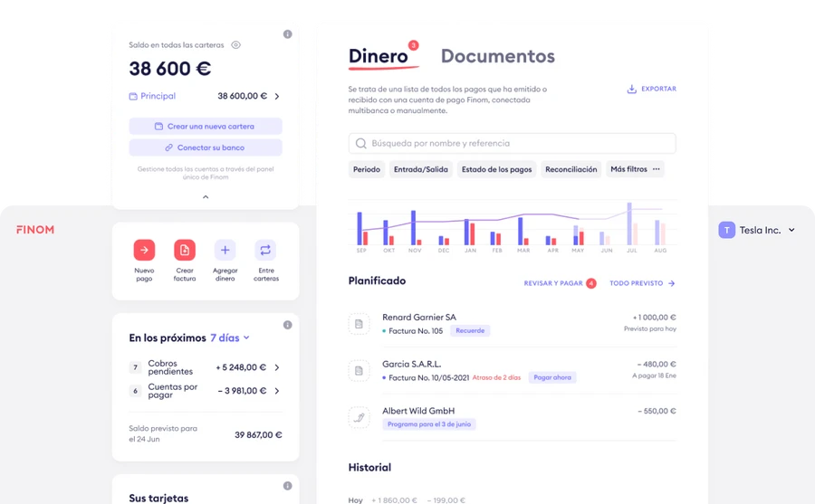815x504 pixels.
Task: Click the Conectar su banco button
Action: click(206, 147)
